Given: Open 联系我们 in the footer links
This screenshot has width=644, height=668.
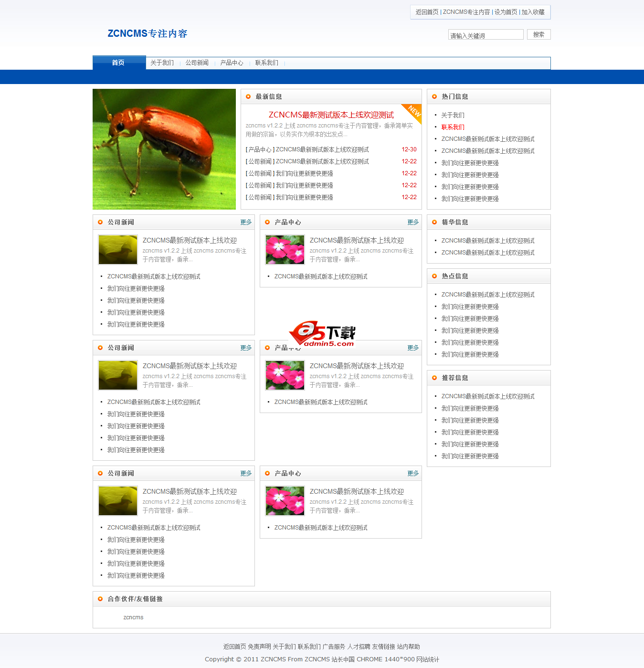Looking at the screenshot, I should pos(309,647).
